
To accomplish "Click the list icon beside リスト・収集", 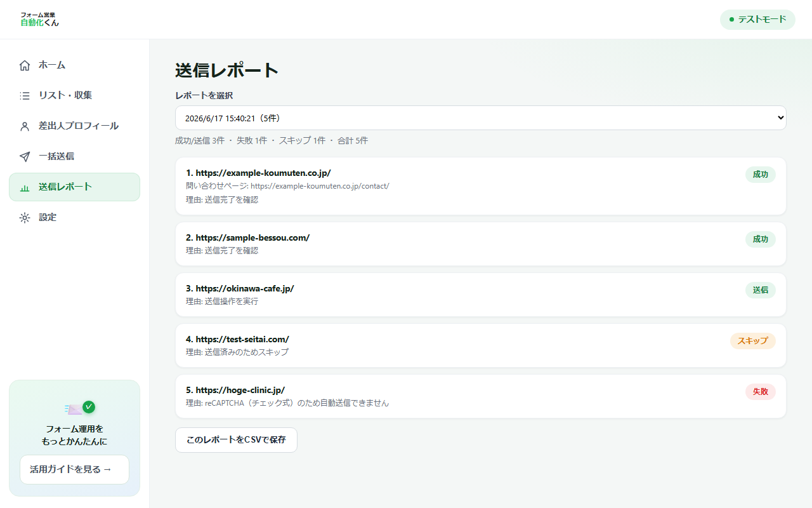I will 25,96.
